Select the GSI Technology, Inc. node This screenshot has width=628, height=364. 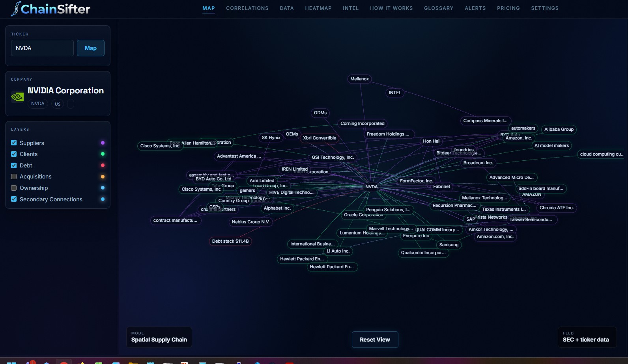point(333,157)
